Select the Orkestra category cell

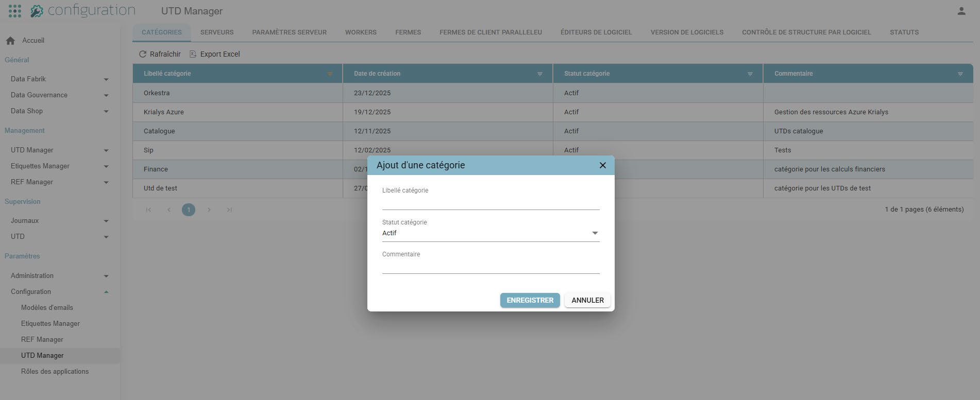238,93
